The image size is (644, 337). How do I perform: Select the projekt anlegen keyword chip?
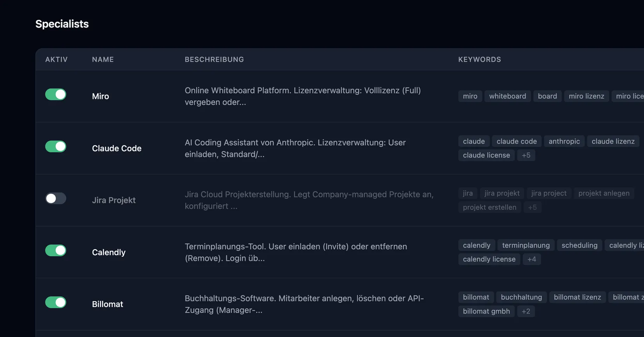click(604, 193)
